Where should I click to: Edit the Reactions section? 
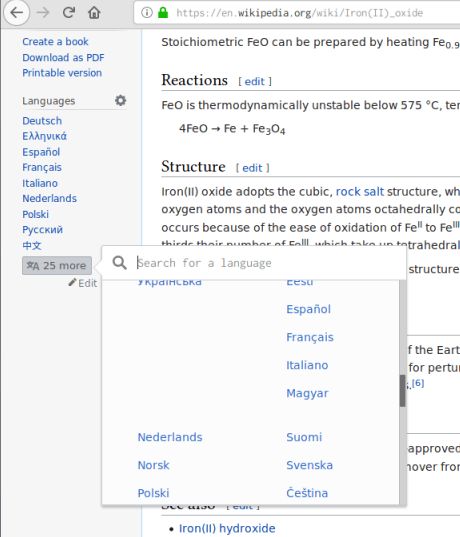click(254, 82)
